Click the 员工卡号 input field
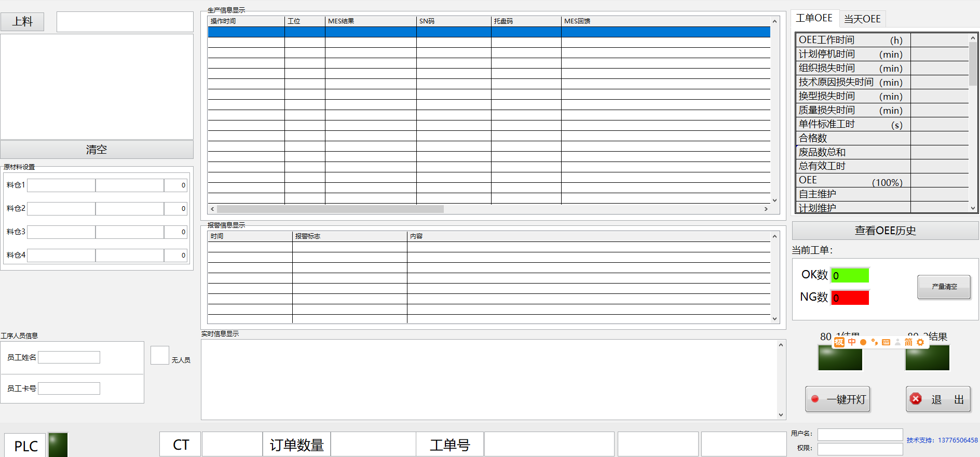980x457 pixels. tap(69, 388)
